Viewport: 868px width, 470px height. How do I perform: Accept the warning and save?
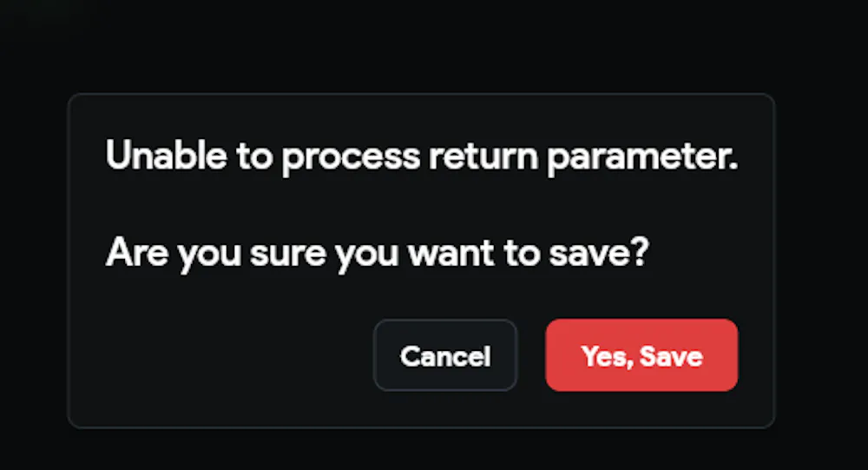click(x=641, y=355)
